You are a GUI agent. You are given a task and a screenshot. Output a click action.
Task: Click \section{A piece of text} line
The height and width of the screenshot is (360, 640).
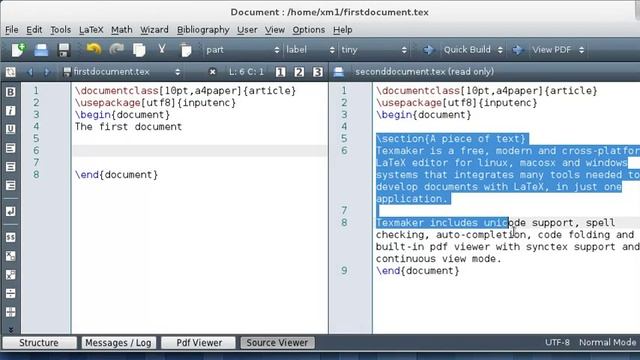452,139
